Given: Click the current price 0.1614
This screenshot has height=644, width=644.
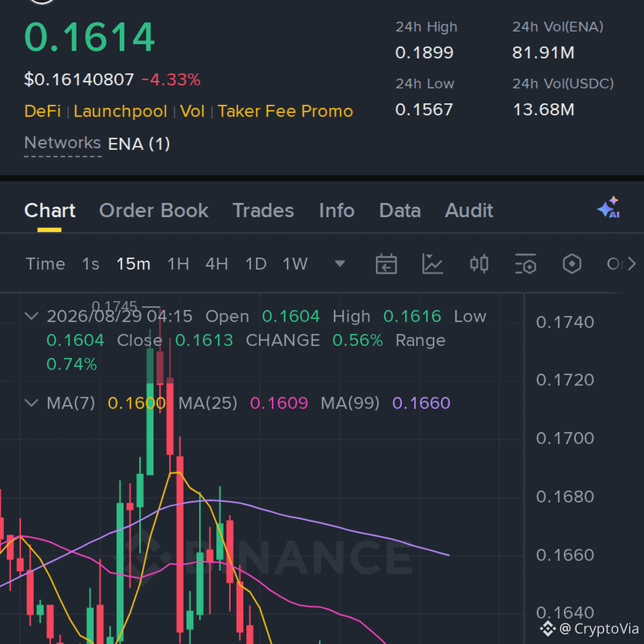Looking at the screenshot, I should point(89,38).
